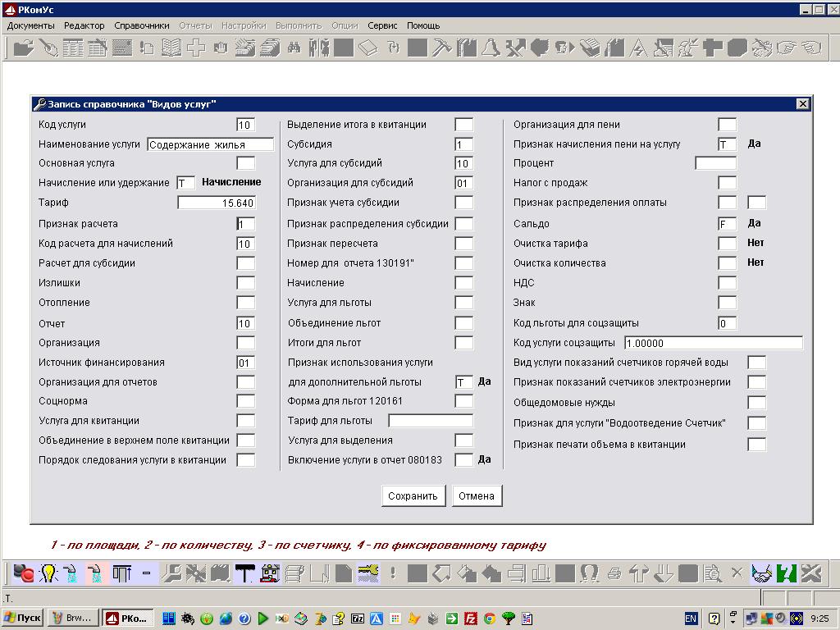This screenshot has height=630, width=840.
Task: Click the empty НДС field box
Action: (x=727, y=283)
